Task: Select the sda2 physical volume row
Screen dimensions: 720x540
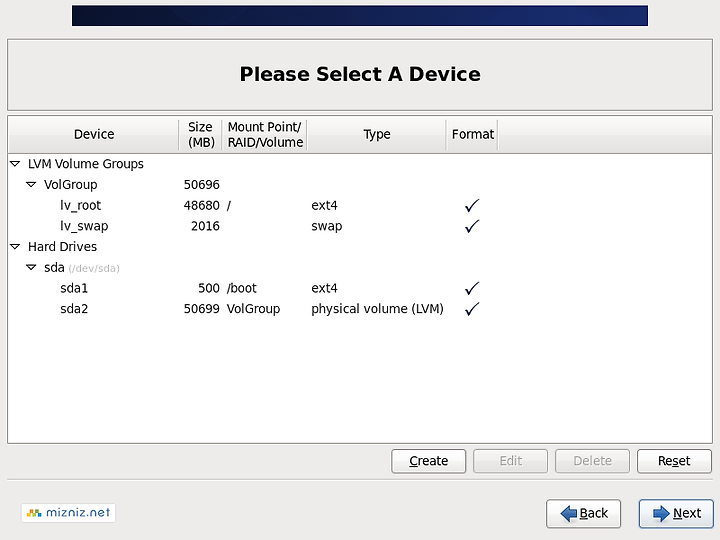Action: tap(360, 309)
